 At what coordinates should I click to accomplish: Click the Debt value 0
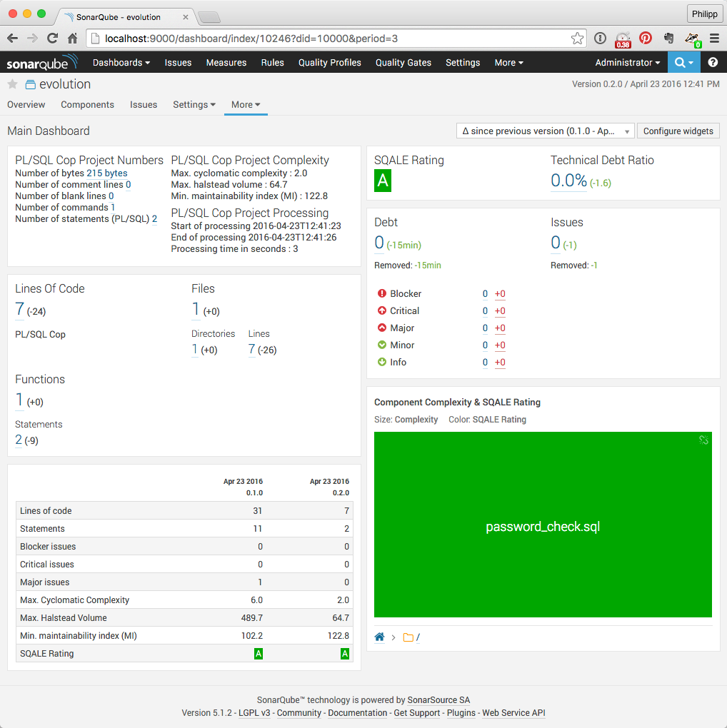pyautogui.click(x=379, y=243)
